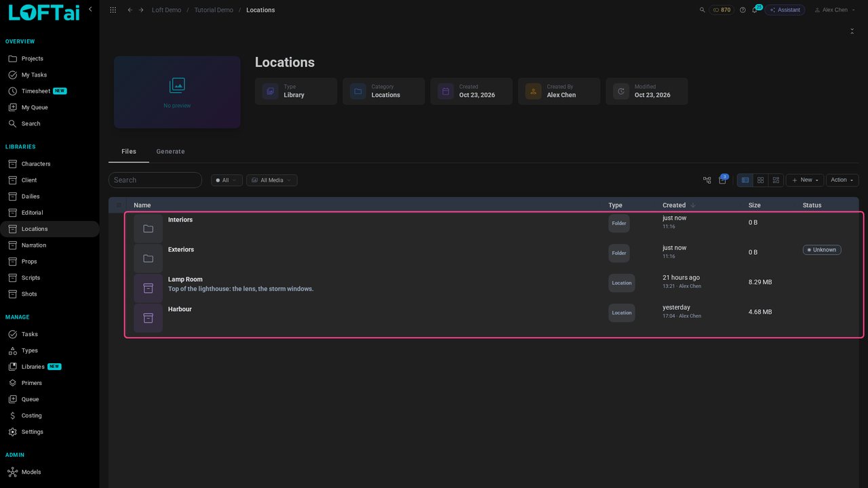Launch the Assistant

click(785, 10)
